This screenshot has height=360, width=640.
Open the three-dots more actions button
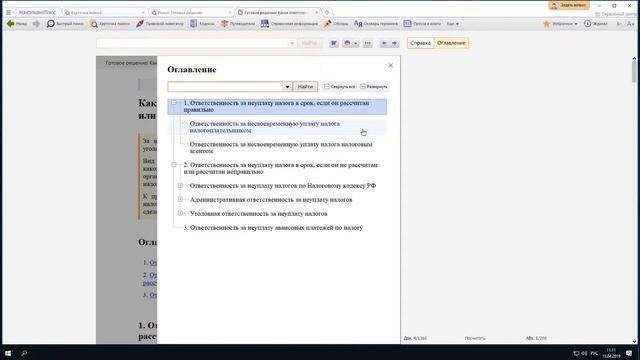pos(368,43)
